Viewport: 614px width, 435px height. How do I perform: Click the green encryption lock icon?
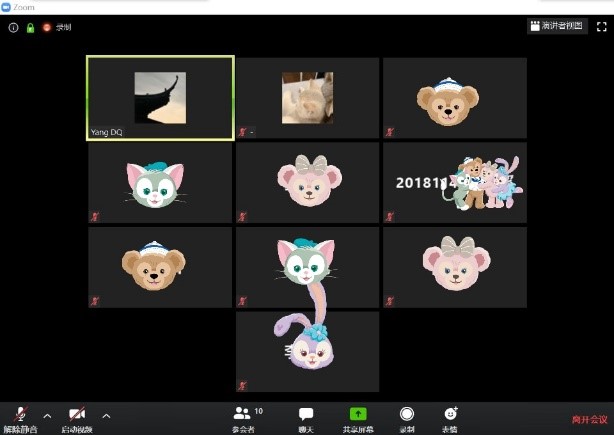[x=30, y=28]
